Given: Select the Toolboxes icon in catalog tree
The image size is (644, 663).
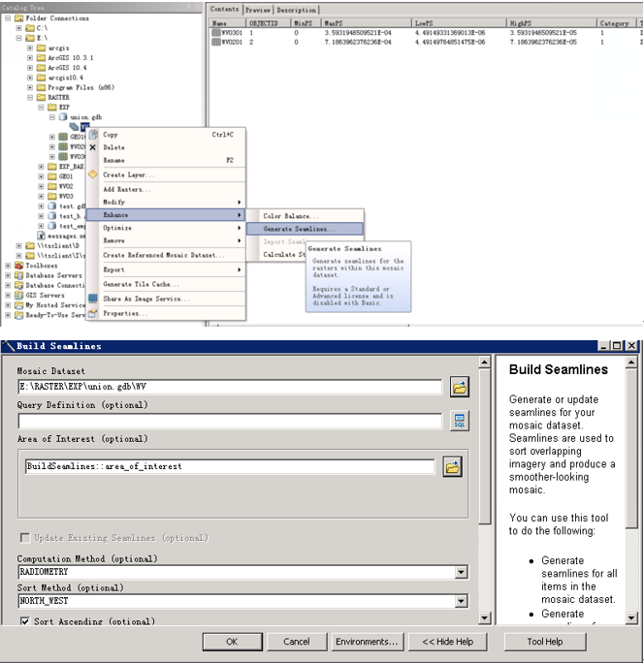Looking at the screenshot, I should pyautogui.click(x=18, y=266).
